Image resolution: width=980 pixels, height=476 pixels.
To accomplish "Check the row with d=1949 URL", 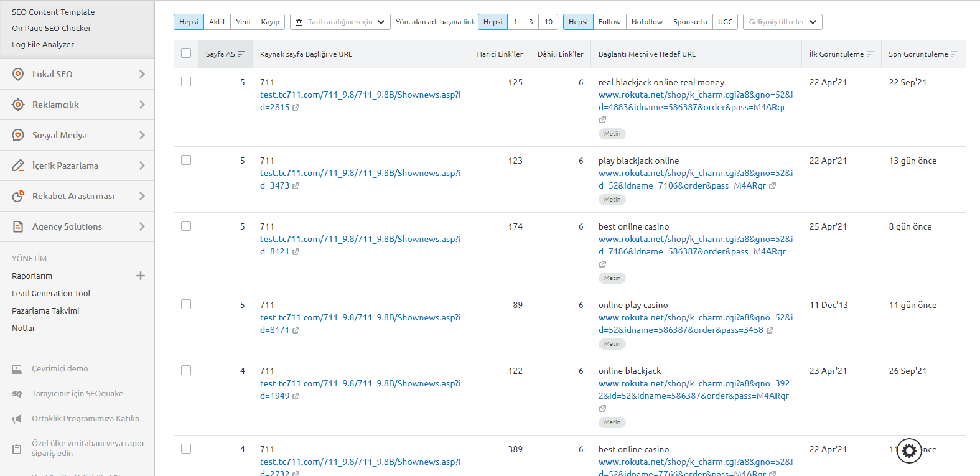I will pyautogui.click(x=186, y=370).
